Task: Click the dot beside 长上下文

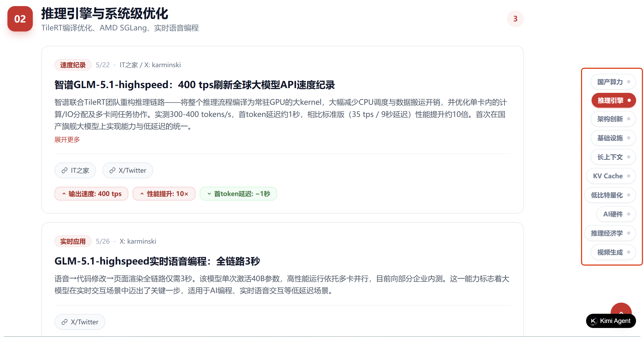Action: pos(629,157)
